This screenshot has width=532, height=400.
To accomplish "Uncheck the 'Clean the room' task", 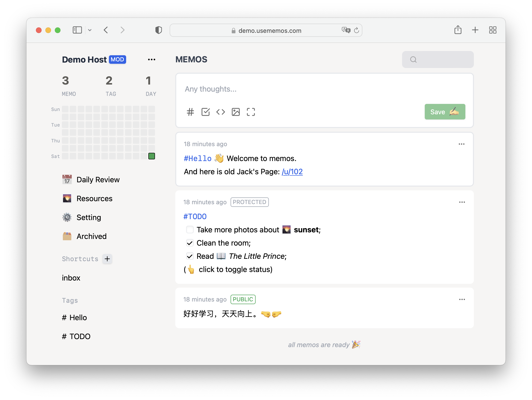I will pyautogui.click(x=190, y=243).
